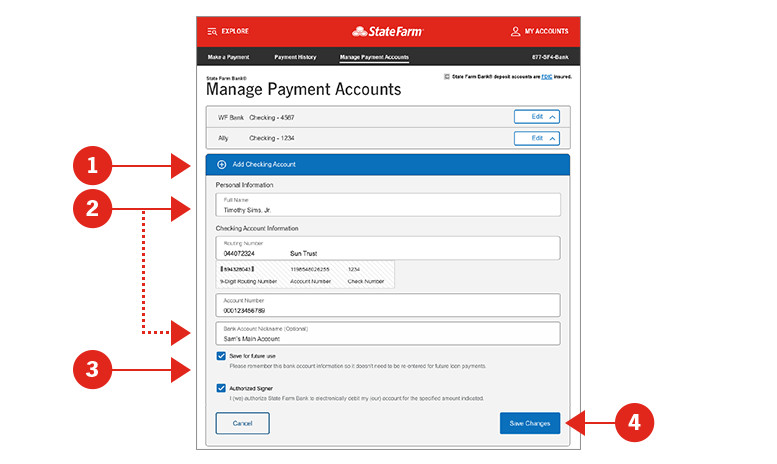The height and width of the screenshot is (464, 777).
Task: Collapse the WF Bank row chevron
Action: point(552,117)
